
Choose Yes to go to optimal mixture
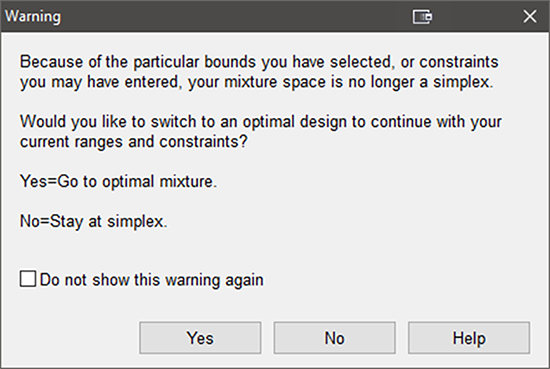click(x=200, y=338)
